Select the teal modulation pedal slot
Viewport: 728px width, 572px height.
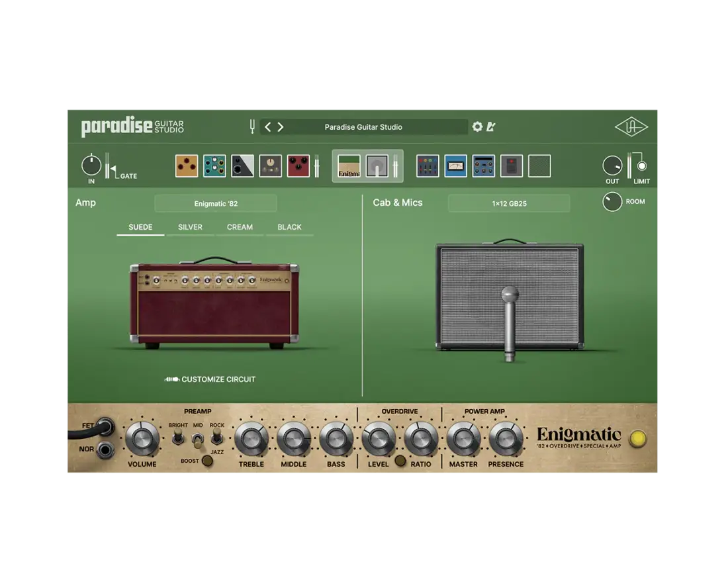pyautogui.click(x=214, y=166)
